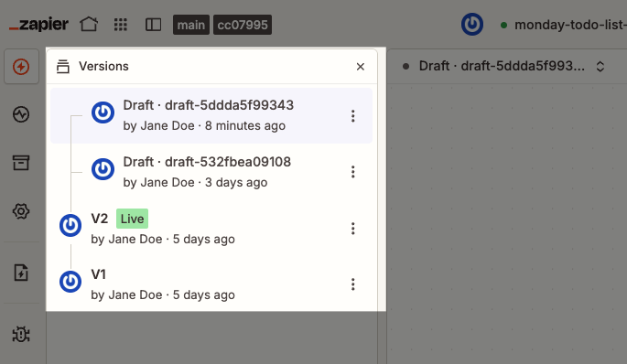Select draft-5ddda5f99343 version row
The width and height of the screenshot is (627, 364).
[x=211, y=115]
